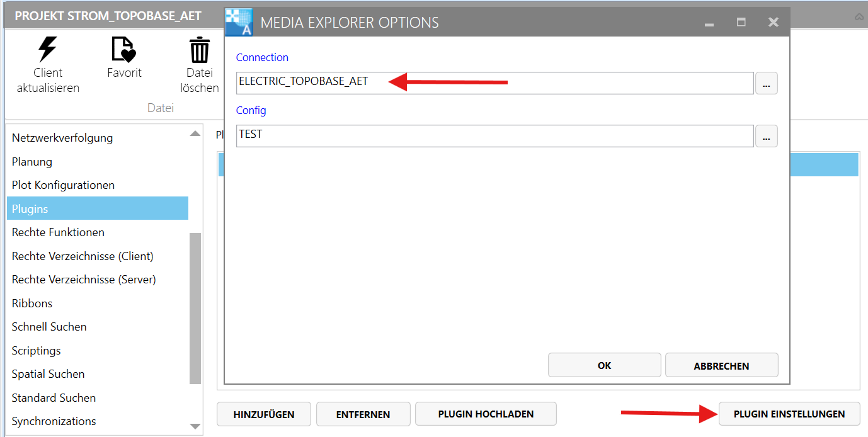
Task: Select Plugins in the sidebar list
Action: (x=98, y=208)
